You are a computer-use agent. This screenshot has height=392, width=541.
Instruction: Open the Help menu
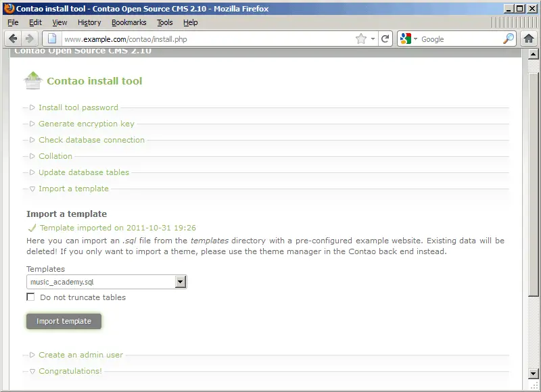[x=191, y=22]
